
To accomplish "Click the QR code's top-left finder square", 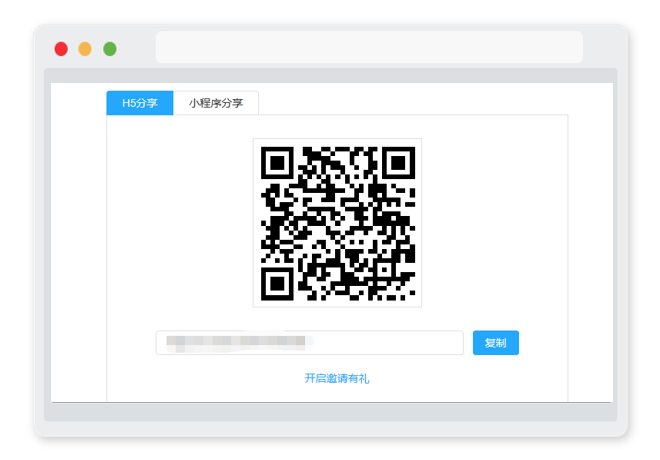I will (277, 163).
